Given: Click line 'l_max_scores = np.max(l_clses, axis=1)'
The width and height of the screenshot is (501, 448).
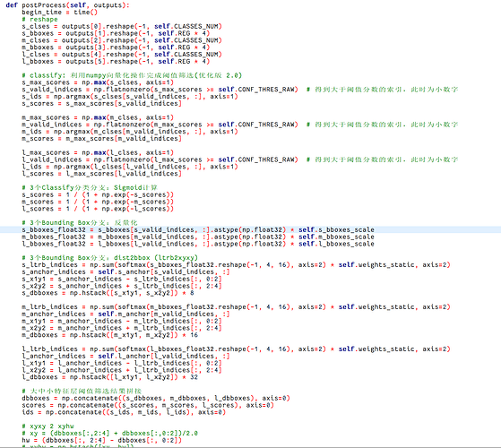Looking at the screenshot, I should click(98, 152).
